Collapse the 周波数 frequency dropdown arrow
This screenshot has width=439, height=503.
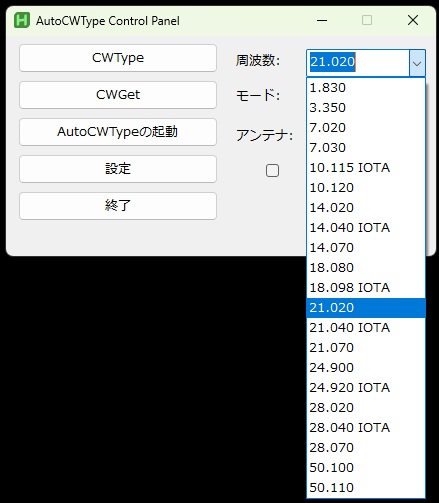pos(417,63)
